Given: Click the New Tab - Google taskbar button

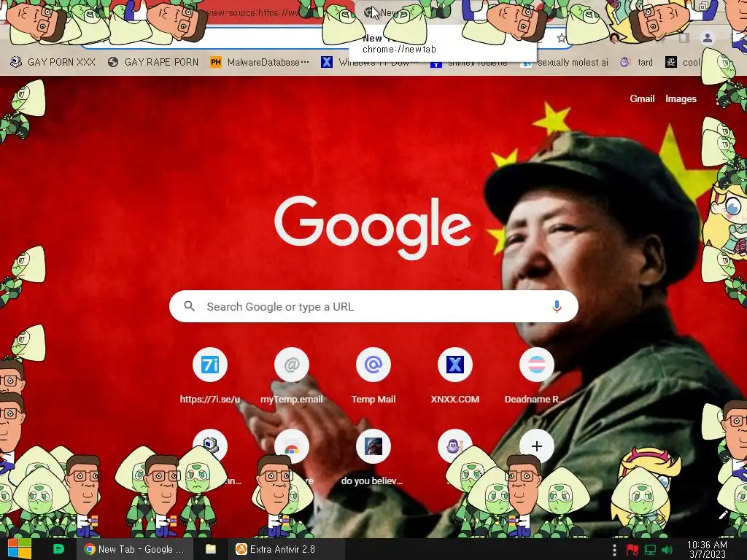Looking at the screenshot, I should pyautogui.click(x=135, y=549).
